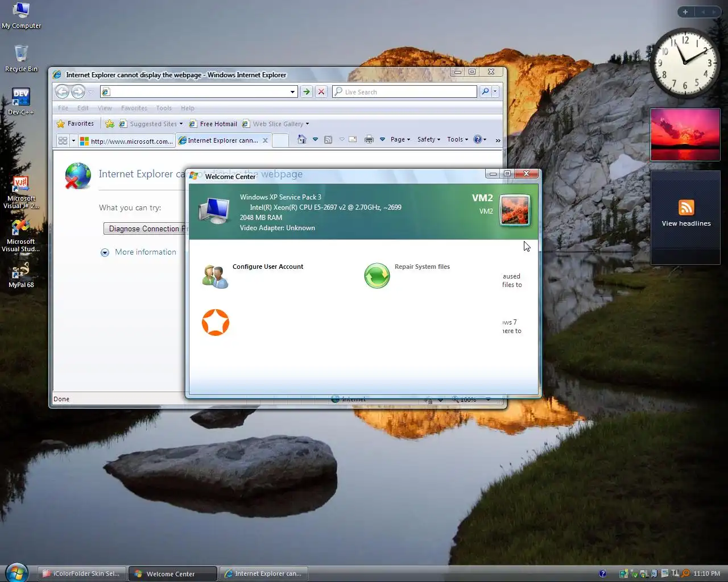Click the computer monitor icon in Welcome Center header
Image resolution: width=728 pixels, height=582 pixels.
click(x=215, y=210)
